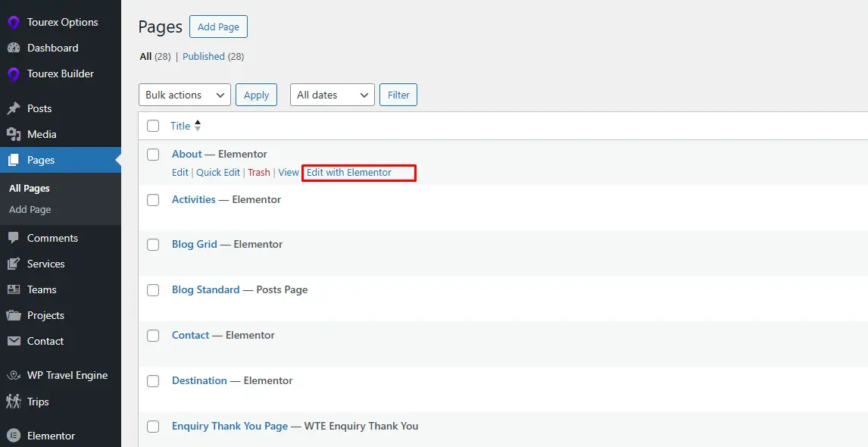Image resolution: width=868 pixels, height=447 pixels.
Task: Click the Tourex Builder pin icon
Action: 14,74
